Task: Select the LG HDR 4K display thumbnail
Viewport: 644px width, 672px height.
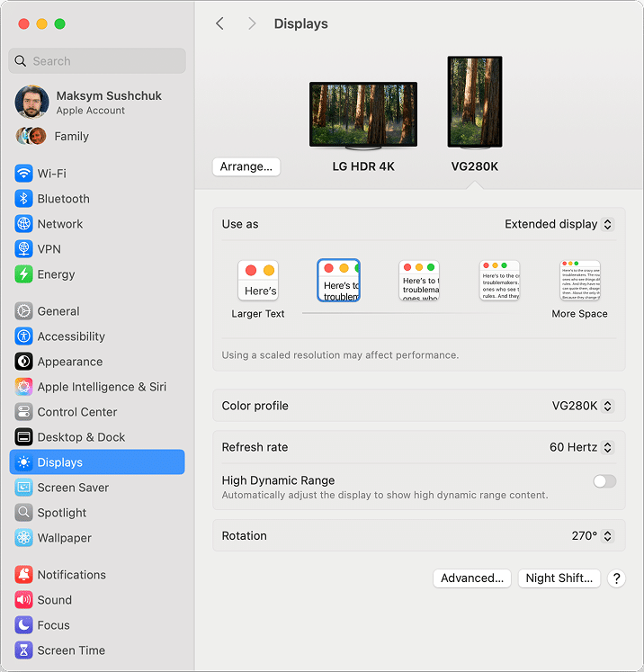Action: (x=363, y=115)
